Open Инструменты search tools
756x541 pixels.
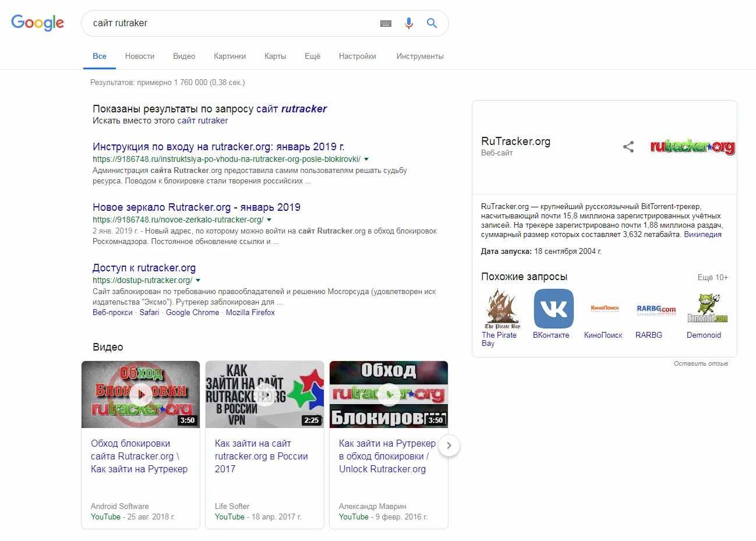420,56
